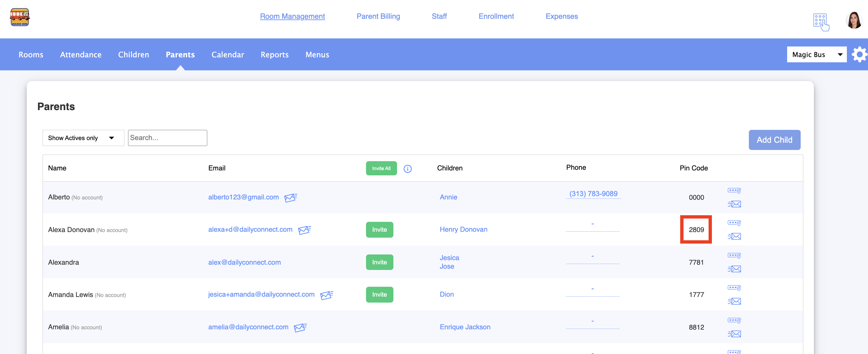This screenshot has height=354, width=868.
Task: Open child link Dion
Action: coord(447,294)
